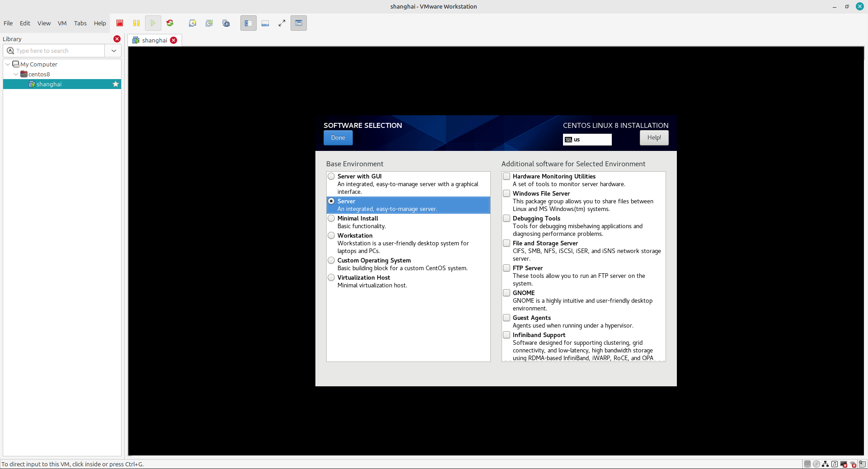The width and height of the screenshot is (868, 469).
Task: Open the VM menu
Action: click(x=62, y=23)
